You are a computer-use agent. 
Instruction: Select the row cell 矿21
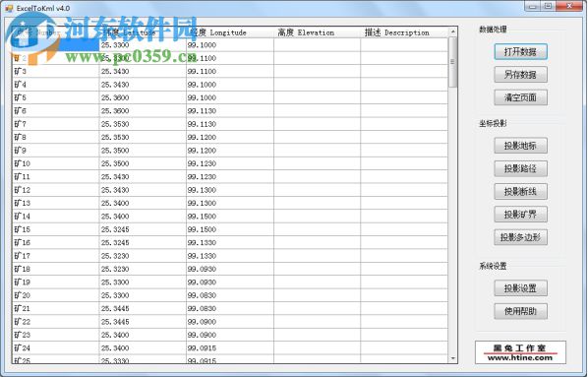[56, 308]
